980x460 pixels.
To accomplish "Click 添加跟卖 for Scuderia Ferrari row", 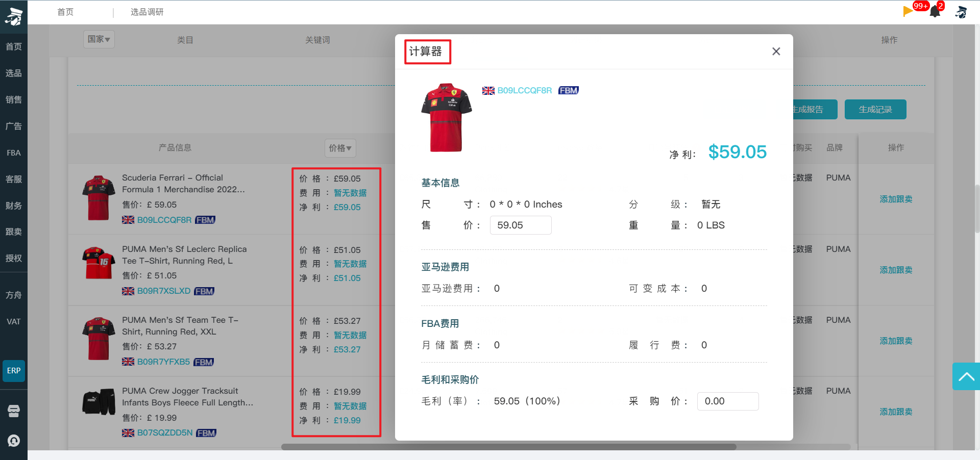I will pyautogui.click(x=896, y=199).
